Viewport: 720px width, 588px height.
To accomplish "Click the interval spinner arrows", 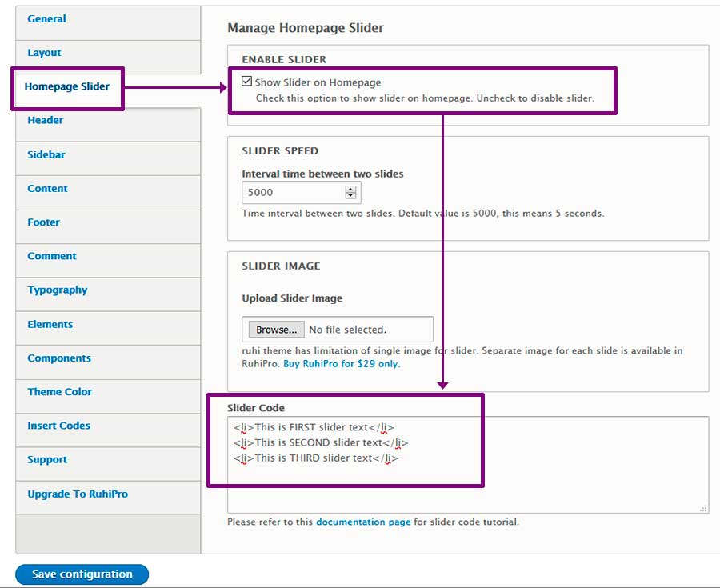I will [350, 193].
